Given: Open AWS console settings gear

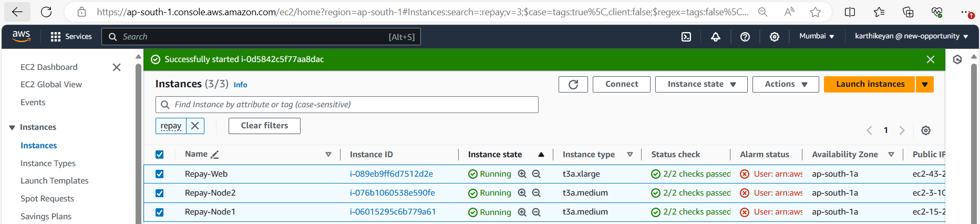Looking at the screenshot, I should (775, 37).
